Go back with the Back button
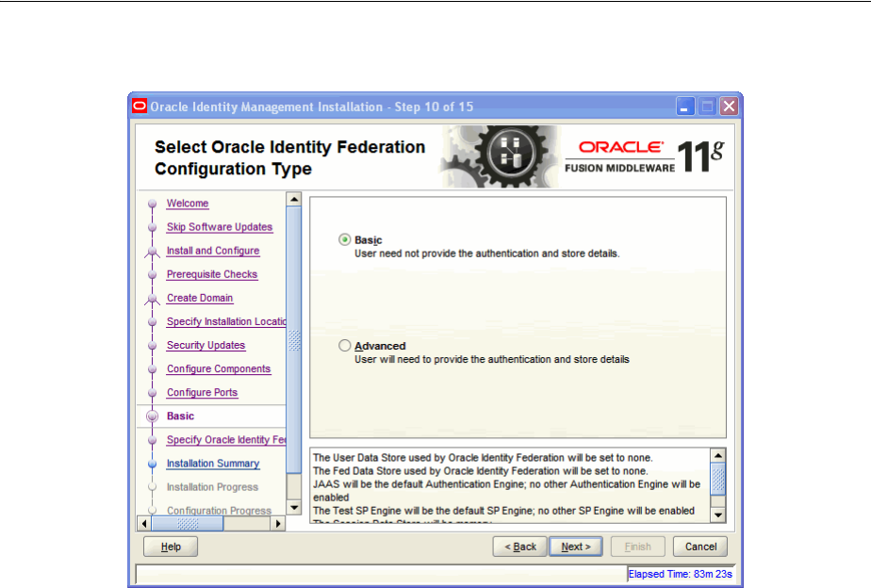 point(520,547)
